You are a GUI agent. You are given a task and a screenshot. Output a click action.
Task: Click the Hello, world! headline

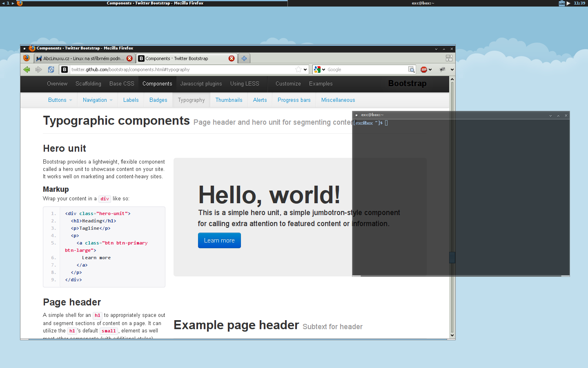[269, 195]
